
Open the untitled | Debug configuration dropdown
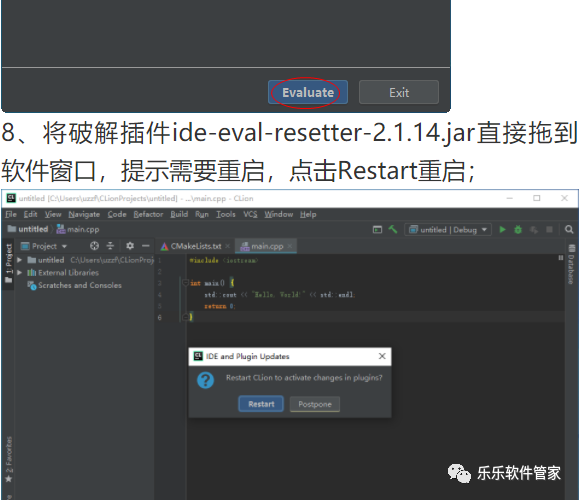(x=448, y=230)
